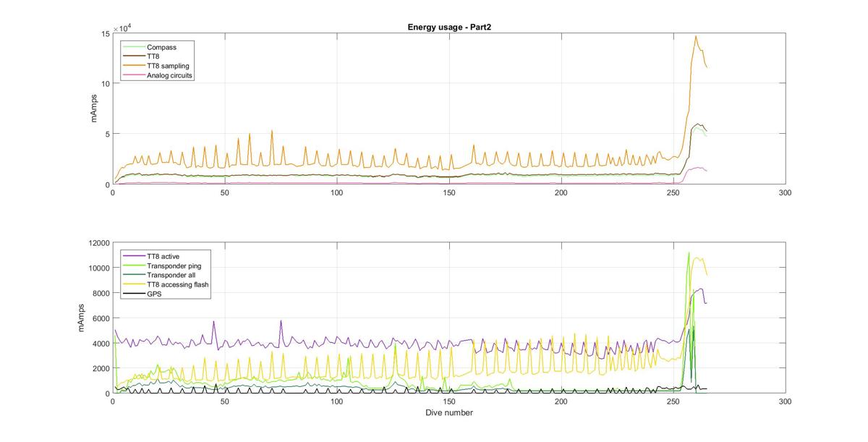Screen dimensions: 868x442
Task: Click the 50 tick label on the upper chart's x-axis
Action: [225, 193]
